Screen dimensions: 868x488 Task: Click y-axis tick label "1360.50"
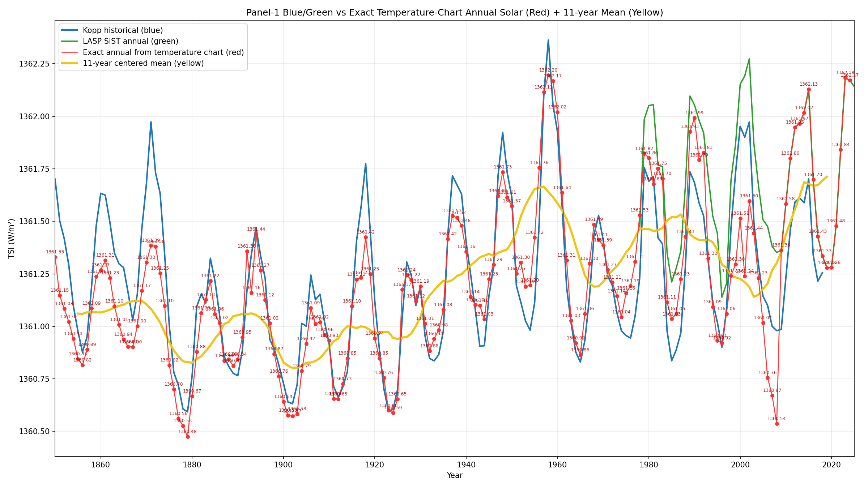34,432
